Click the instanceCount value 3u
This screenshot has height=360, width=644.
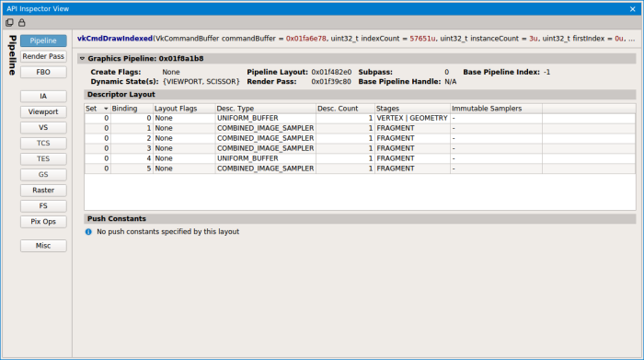tap(534, 39)
